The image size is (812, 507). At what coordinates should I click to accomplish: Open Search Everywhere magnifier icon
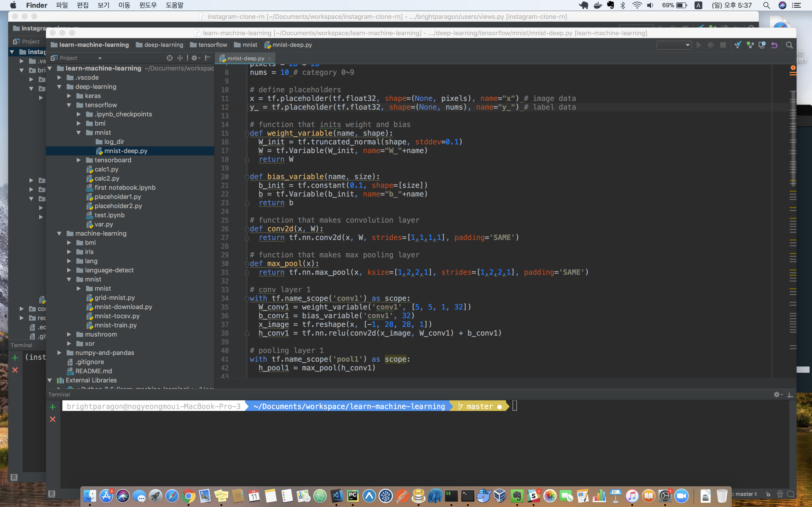pos(789,45)
